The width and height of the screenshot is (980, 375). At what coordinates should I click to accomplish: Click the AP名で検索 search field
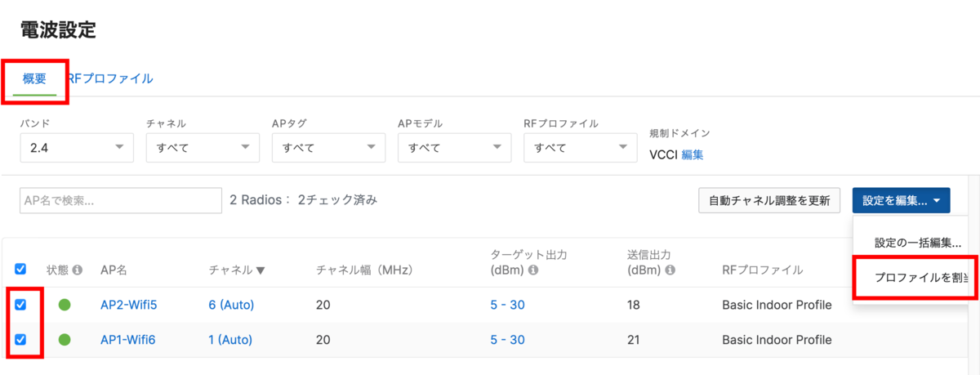[121, 200]
